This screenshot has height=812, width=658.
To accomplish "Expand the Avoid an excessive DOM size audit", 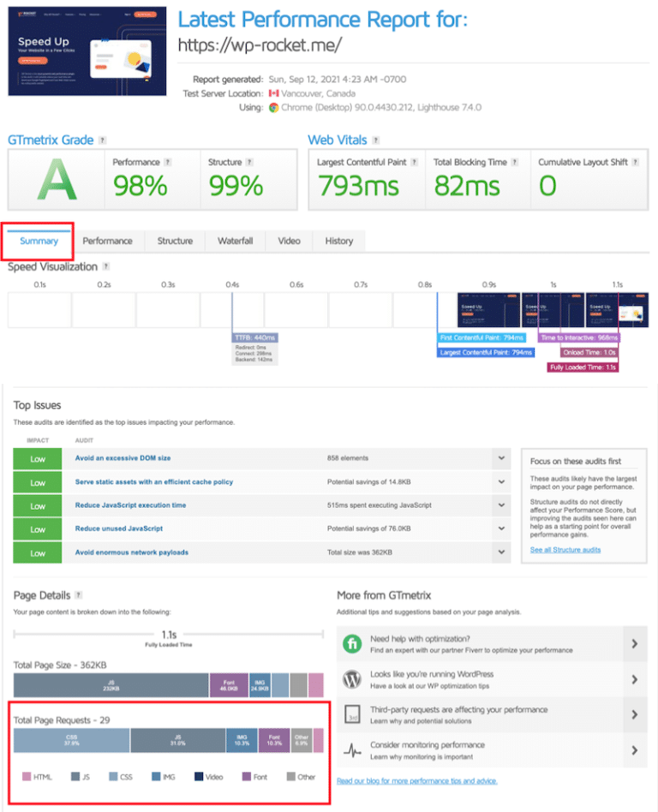I will pos(500,458).
